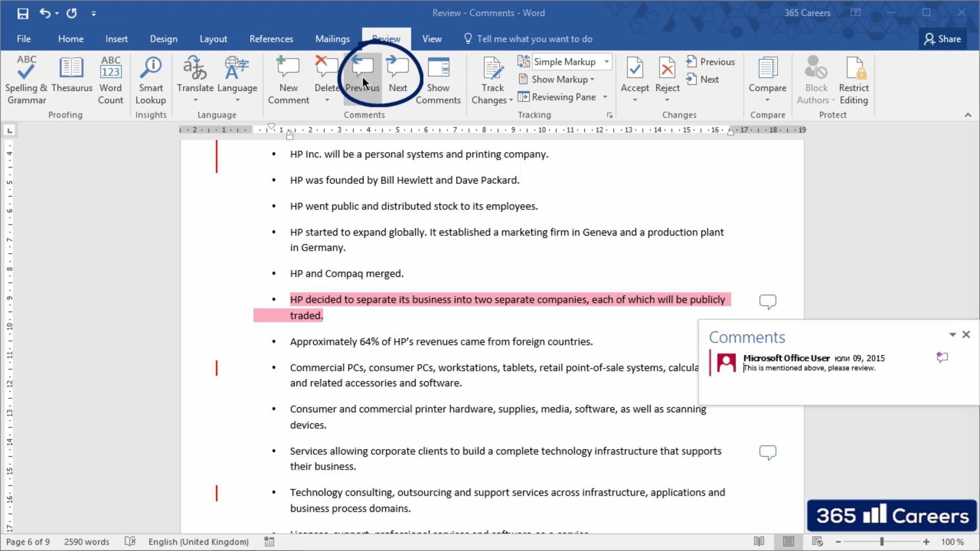Click the Review ribbon tab
The image size is (980, 551).
[x=386, y=38]
